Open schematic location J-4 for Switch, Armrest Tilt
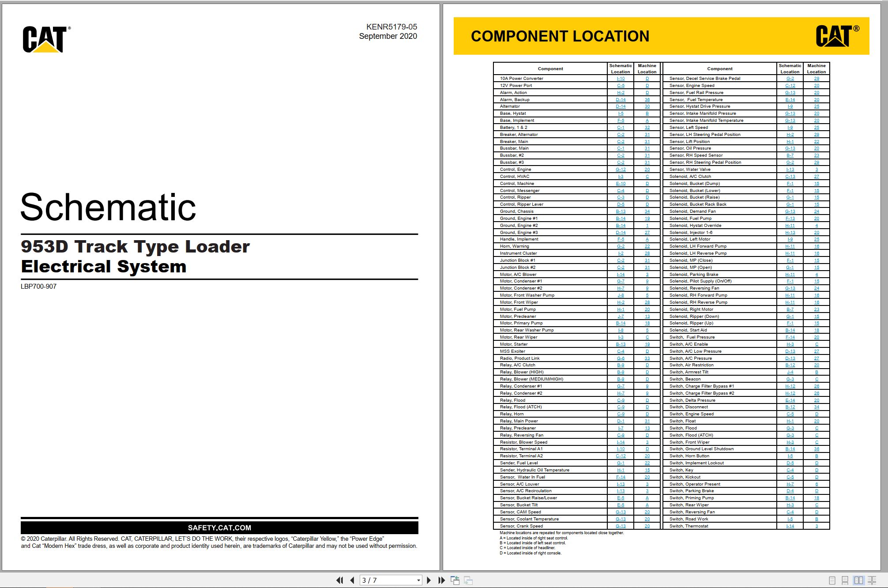 click(x=790, y=372)
